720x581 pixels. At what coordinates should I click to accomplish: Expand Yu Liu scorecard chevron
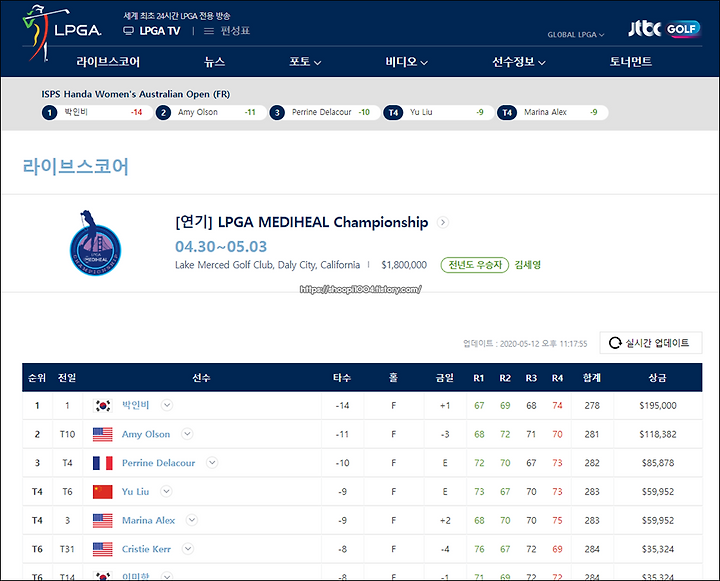click(166, 491)
